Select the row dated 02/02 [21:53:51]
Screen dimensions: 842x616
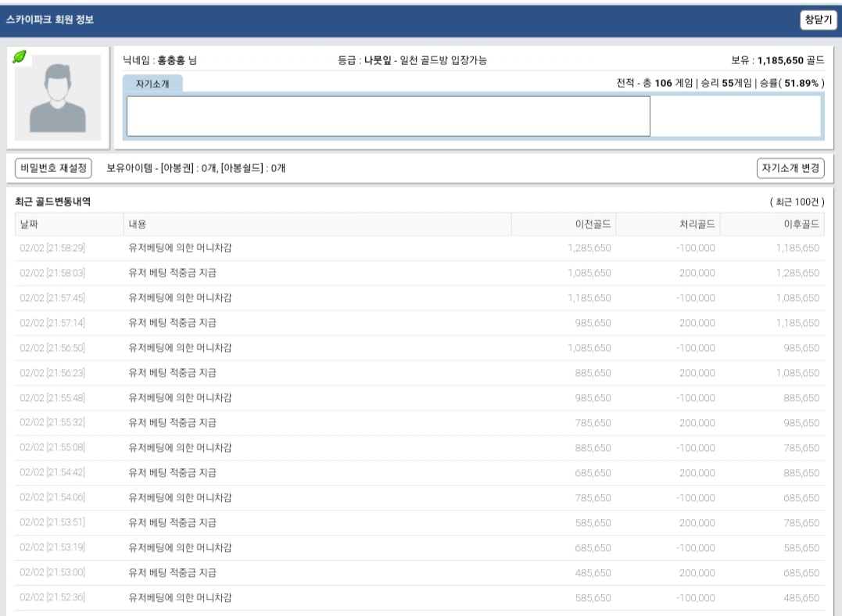coord(419,522)
